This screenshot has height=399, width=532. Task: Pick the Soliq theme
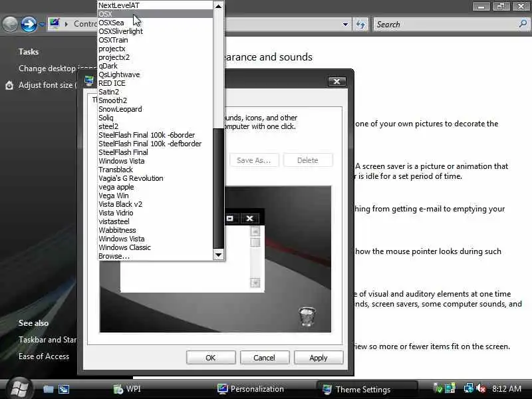click(x=156, y=118)
